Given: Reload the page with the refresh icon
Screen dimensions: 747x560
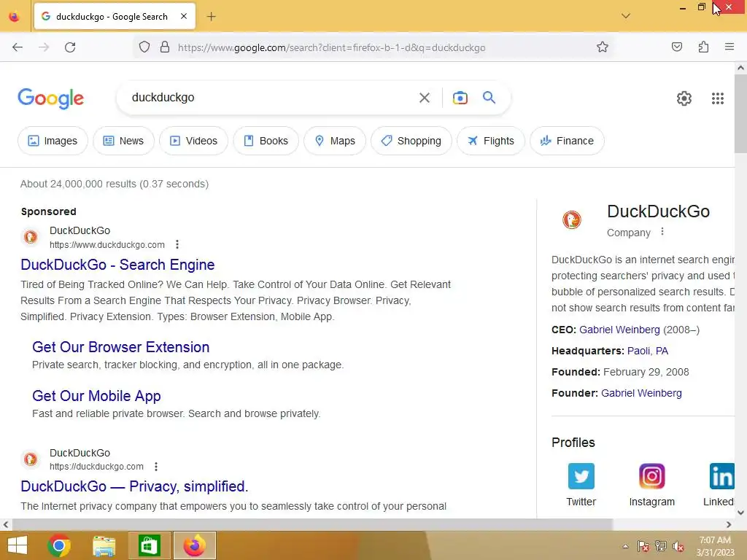Looking at the screenshot, I should click(70, 47).
